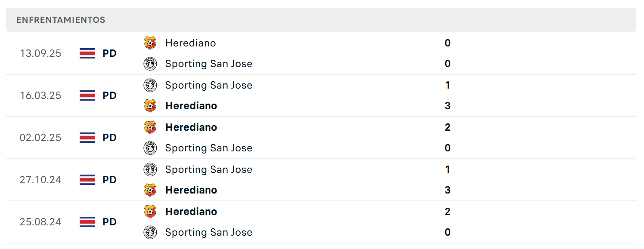Open Herediano team in 13.09.25 match
The width and height of the screenshot is (644, 249).
(x=190, y=43)
